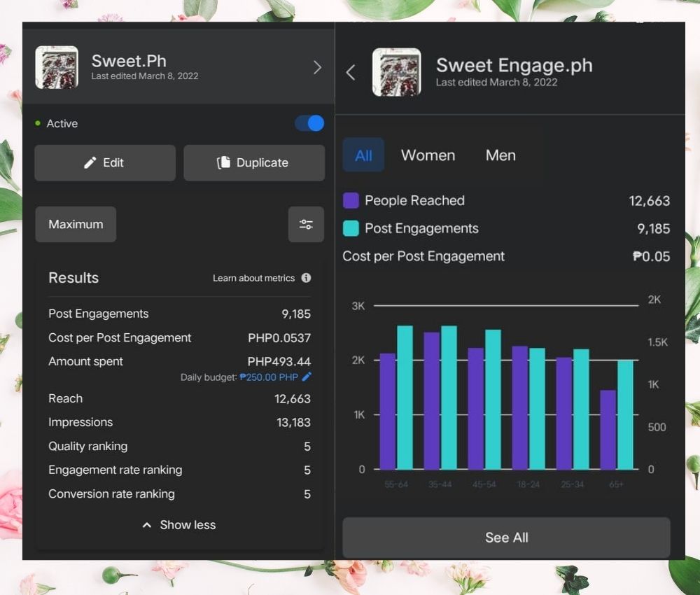
Task: Click the 'Quality ranking' row label
Action: pos(88,447)
